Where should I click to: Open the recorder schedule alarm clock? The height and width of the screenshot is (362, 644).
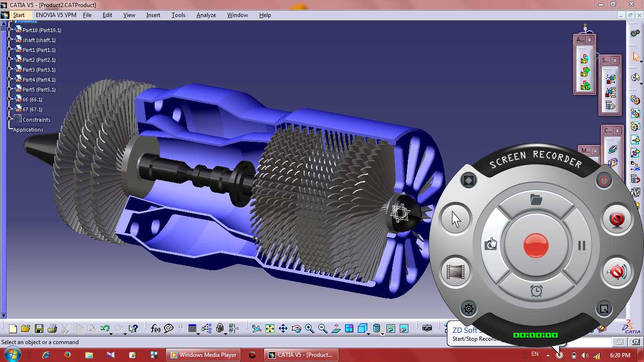coord(536,291)
